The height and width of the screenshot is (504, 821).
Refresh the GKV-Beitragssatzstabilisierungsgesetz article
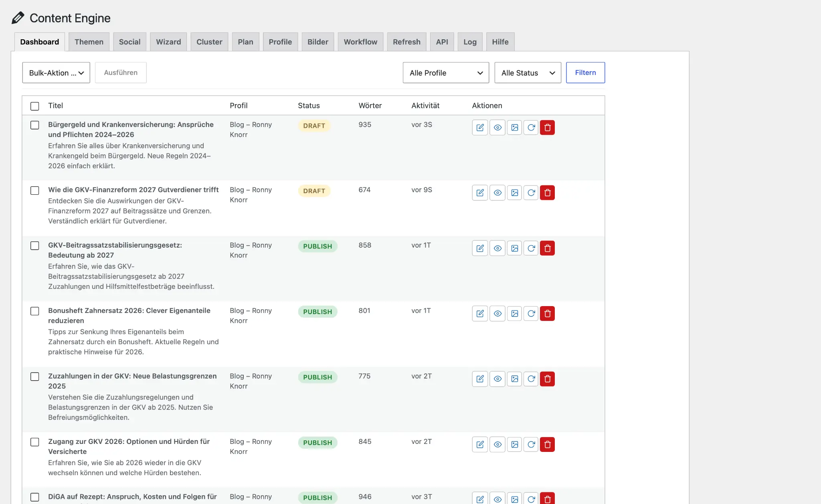coord(531,248)
